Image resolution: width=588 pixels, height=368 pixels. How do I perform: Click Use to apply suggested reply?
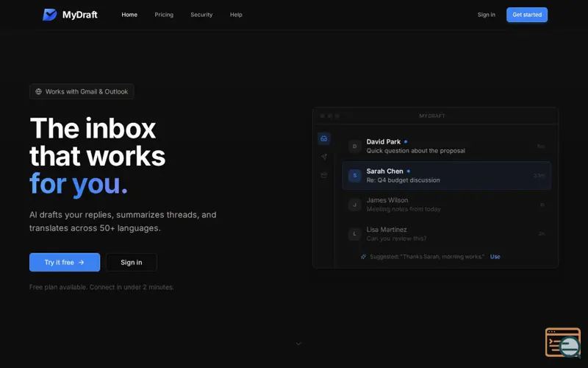coord(495,257)
